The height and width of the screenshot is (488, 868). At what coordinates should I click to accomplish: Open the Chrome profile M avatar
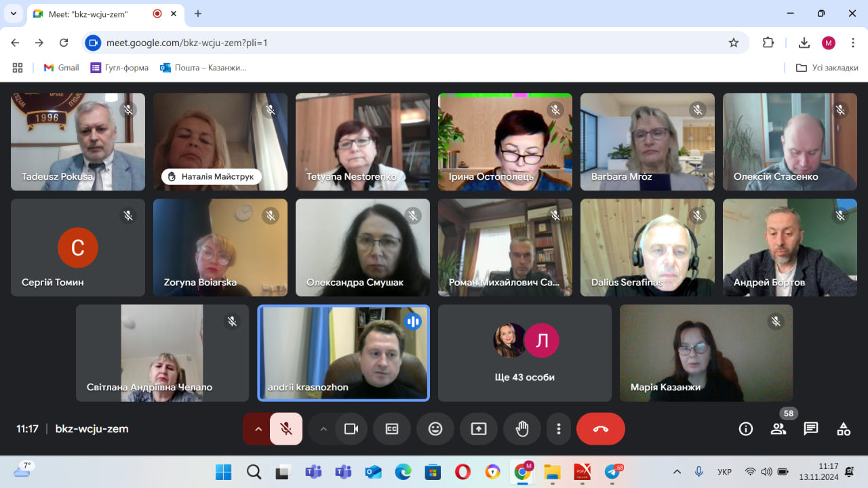click(829, 43)
